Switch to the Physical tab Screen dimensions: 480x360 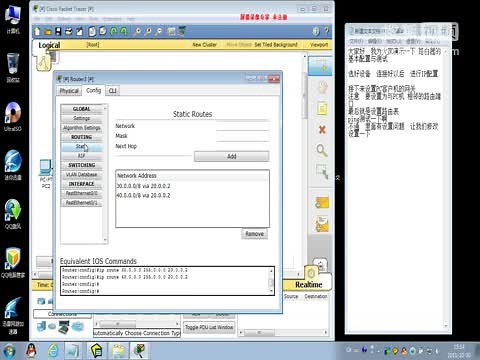69,91
